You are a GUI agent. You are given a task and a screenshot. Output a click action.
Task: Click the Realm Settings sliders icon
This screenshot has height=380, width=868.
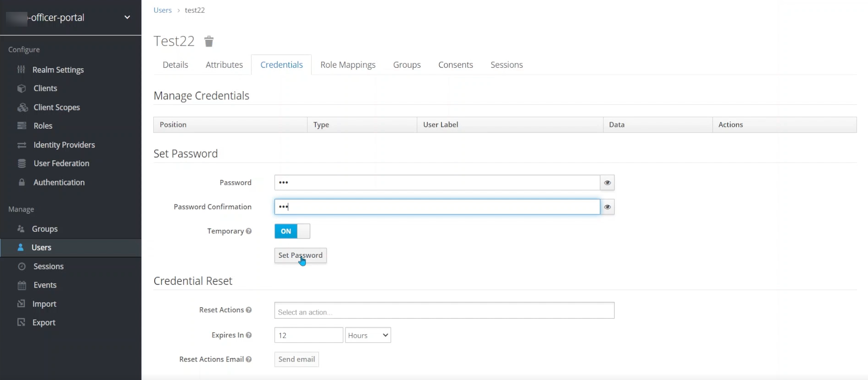pos(21,70)
